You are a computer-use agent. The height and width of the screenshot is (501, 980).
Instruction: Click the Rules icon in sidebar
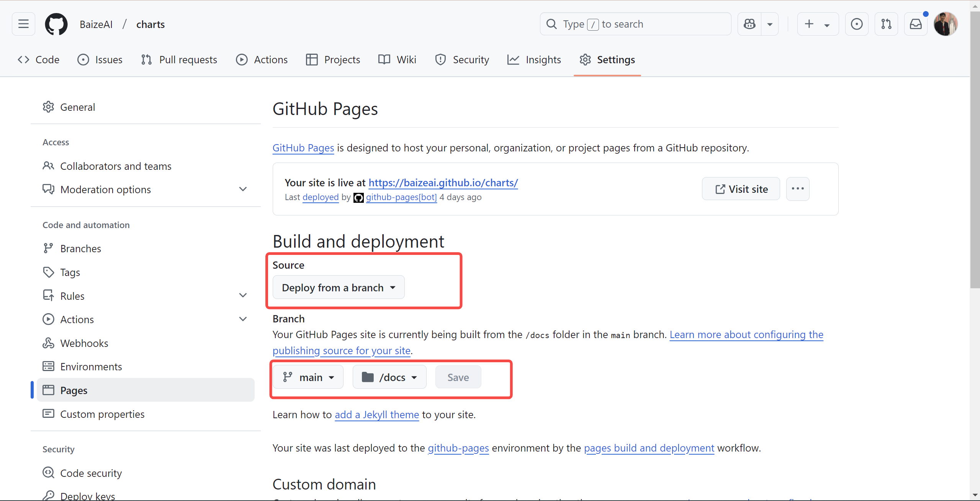pyautogui.click(x=48, y=296)
